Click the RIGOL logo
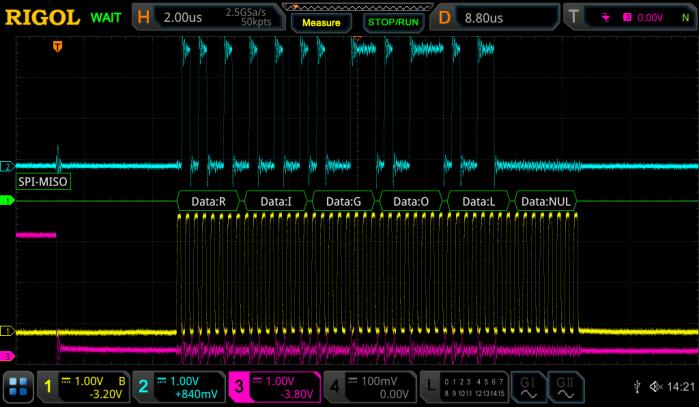Image resolution: width=699 pixels, height=407 pixels. point(42,18)
